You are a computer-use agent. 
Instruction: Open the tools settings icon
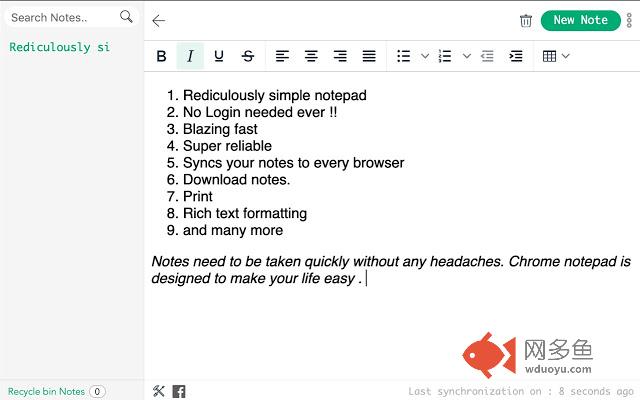click(x=159, y=391)
